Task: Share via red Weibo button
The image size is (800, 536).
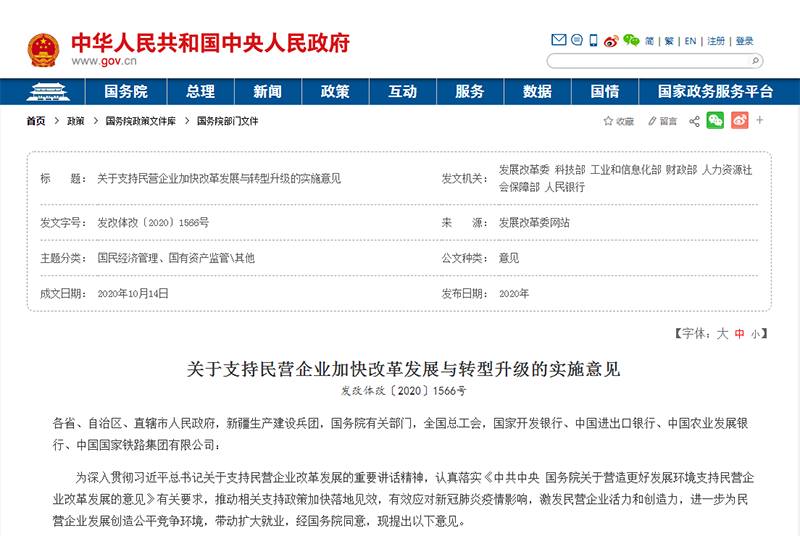Action: (740, 120)
